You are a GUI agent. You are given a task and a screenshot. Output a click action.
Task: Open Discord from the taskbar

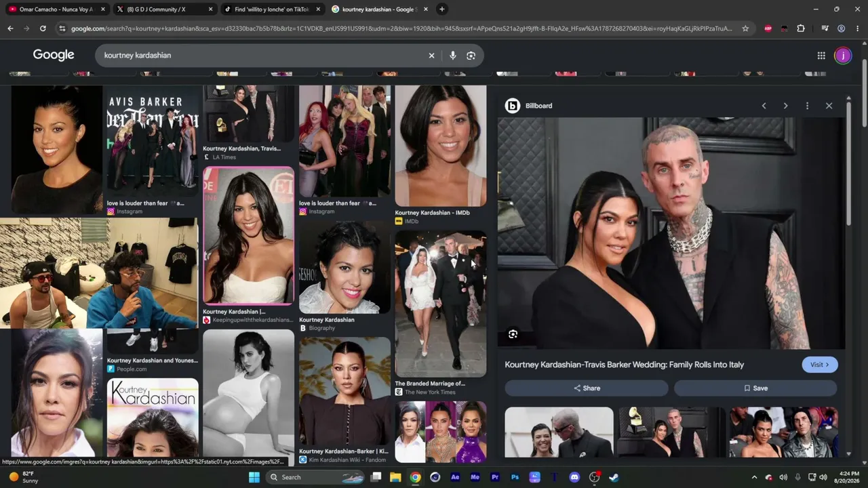pos(574,477)
